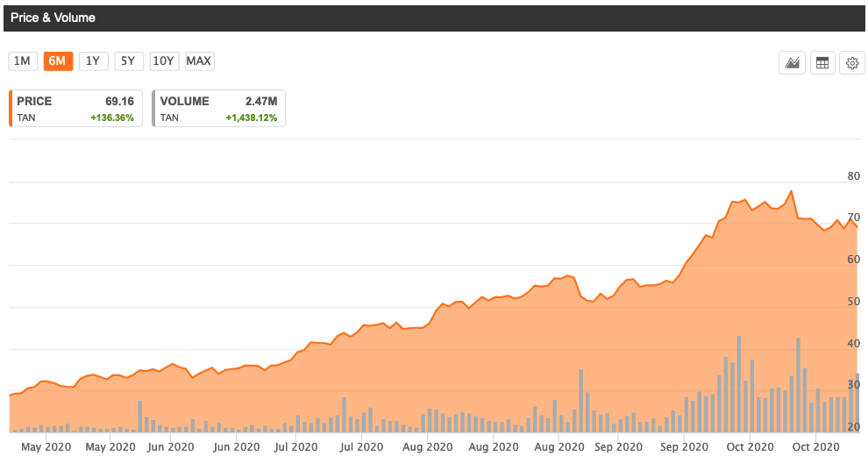Click the Price & Volume panel title
The width and height of the screenshot is (868, 463).
coord(53,18)
